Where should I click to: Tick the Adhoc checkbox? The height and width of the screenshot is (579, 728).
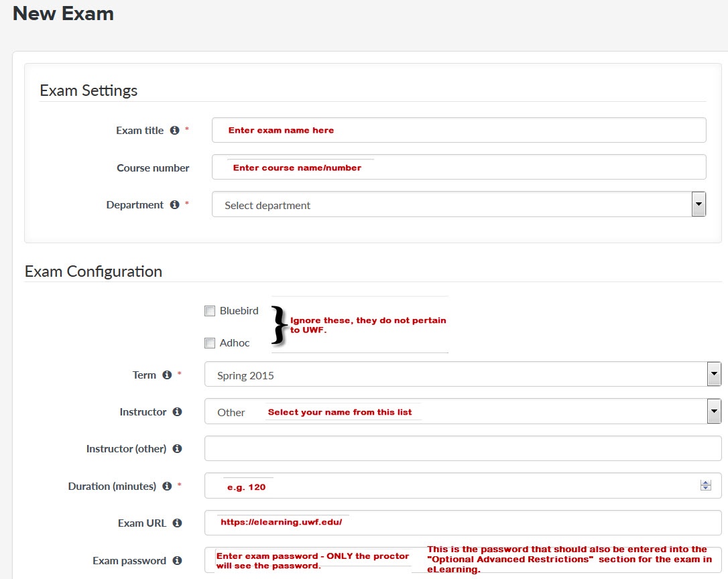(210, 343)
